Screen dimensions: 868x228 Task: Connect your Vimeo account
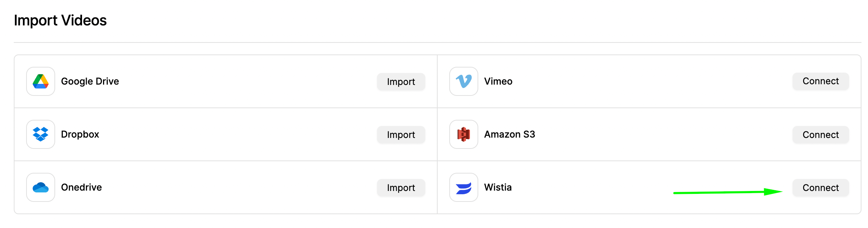(820, 81)
